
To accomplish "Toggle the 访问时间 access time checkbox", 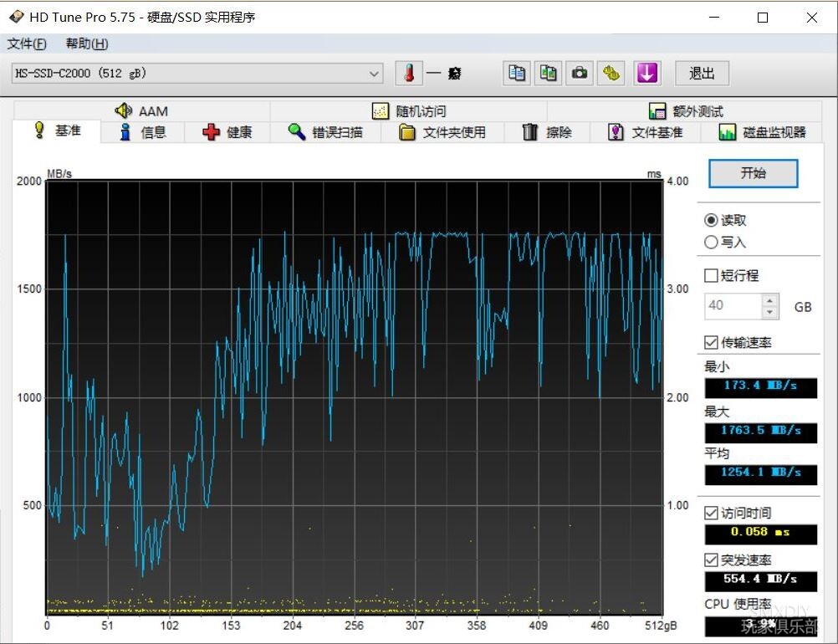I will (x=711, y=513).
